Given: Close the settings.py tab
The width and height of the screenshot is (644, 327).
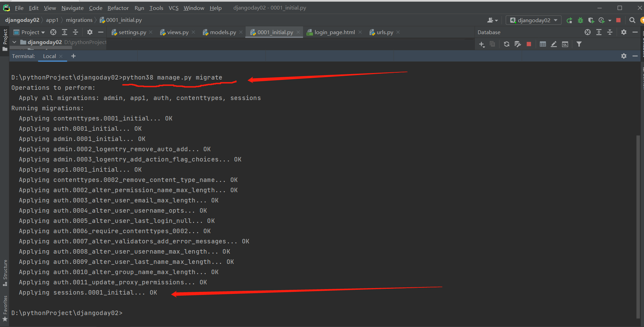Looking at the screenshot, I should point(151,32).
